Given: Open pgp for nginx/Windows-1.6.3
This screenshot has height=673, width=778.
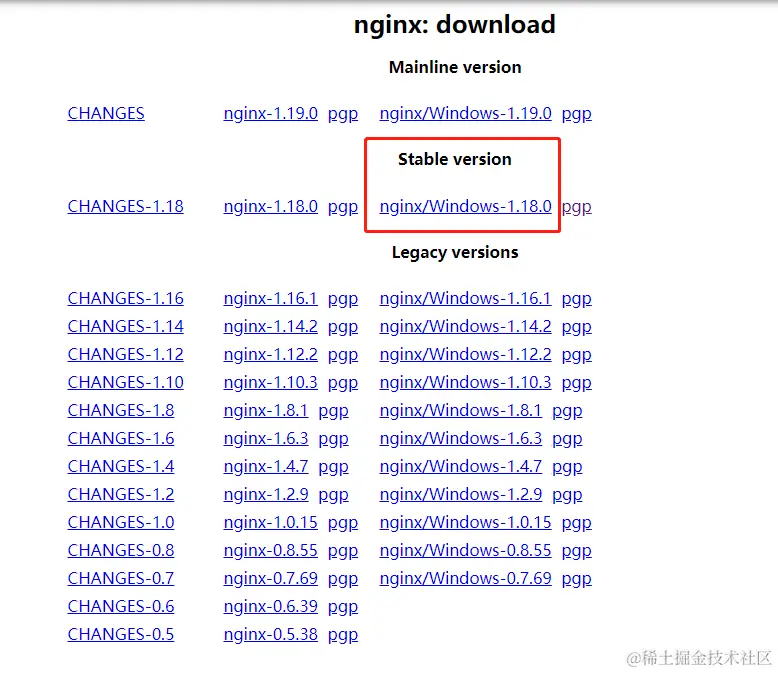Looking at the screenshot, I should (x=567, y=440).
